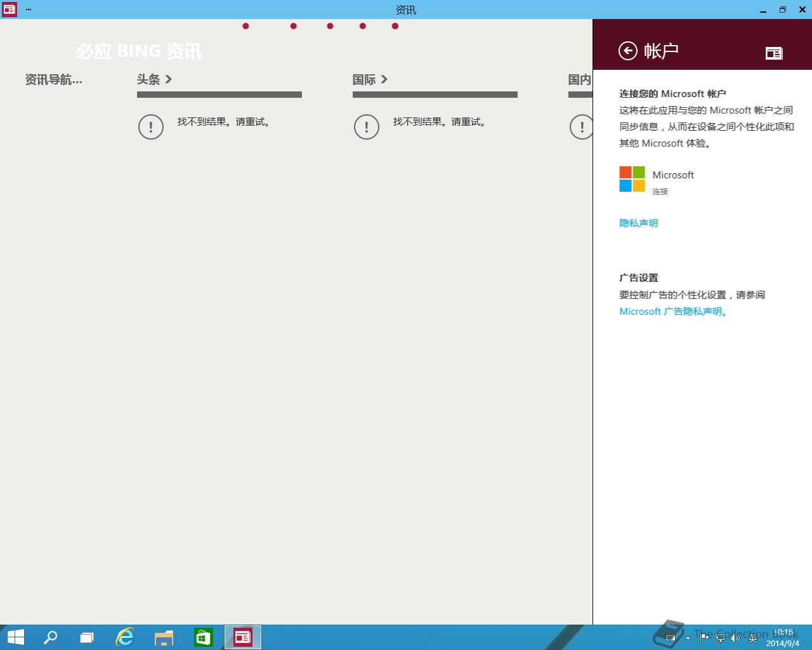Restore down the 资讯 window
Image resolution: width=812 pixels, height=650 pixels.
click(x=782, y=10)
